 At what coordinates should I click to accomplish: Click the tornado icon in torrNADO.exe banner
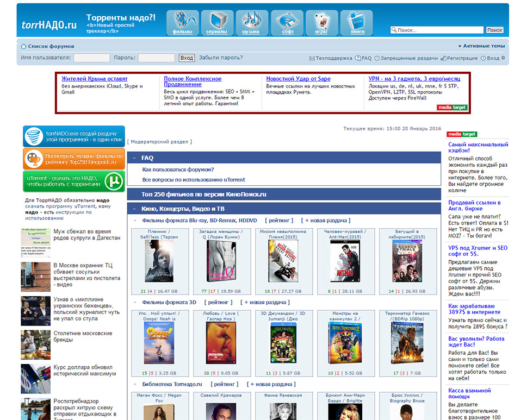[x=34, y=136]
